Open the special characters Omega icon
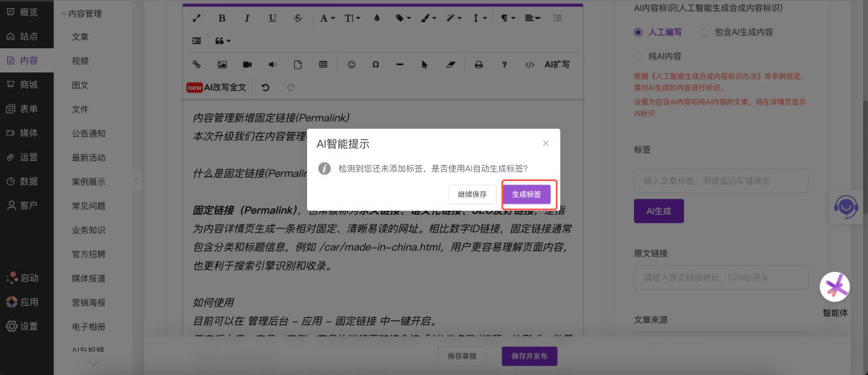868x375 pixels. (x=376, y=64)
